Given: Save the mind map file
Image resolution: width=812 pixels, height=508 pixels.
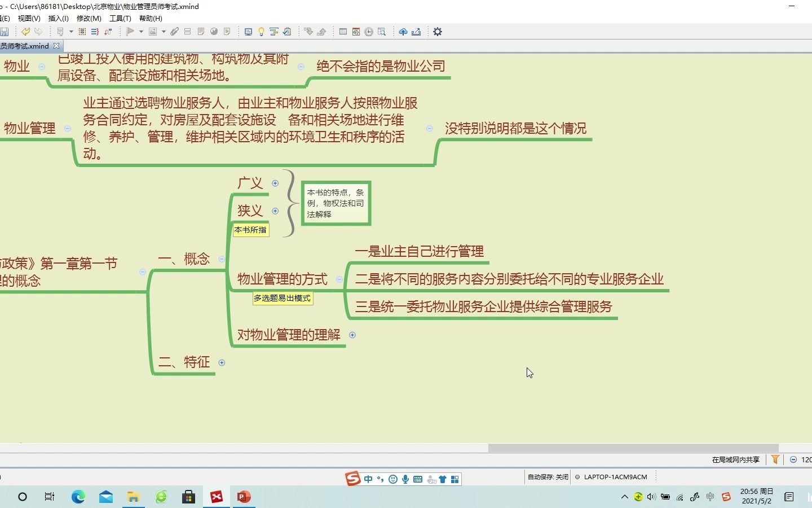Looking at the screenshot, I should pos(4,32).
